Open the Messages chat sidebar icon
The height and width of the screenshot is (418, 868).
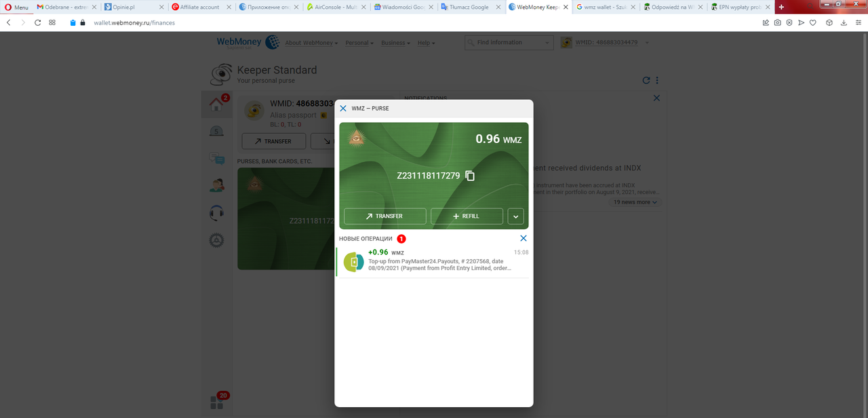pyautogui.click(x=216, y=159)
